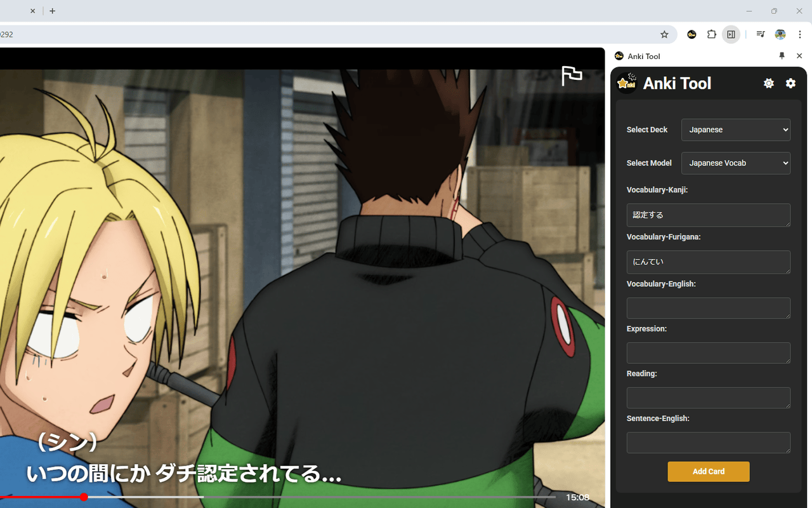The image size is (812, 508).
Task: Click the Select Model label
Action: click(649, 163)
